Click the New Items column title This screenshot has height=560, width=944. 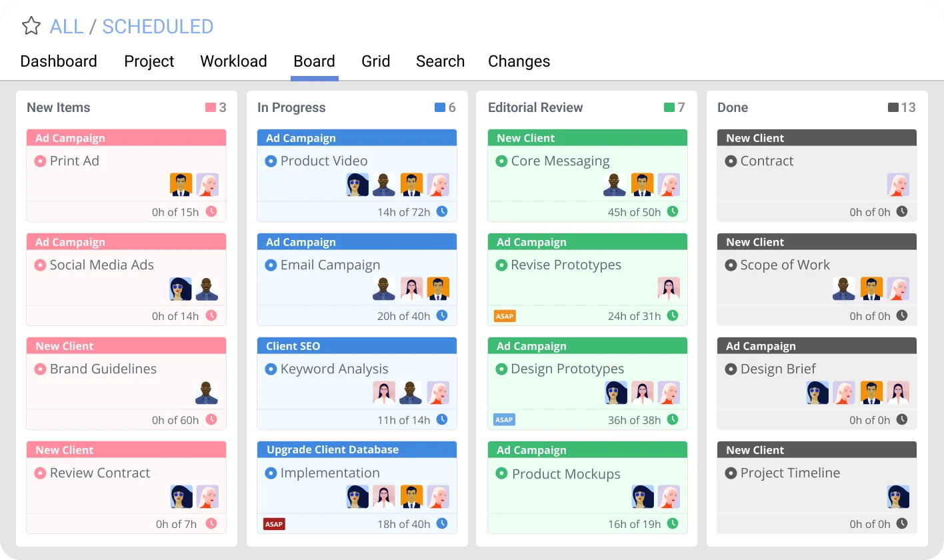pos(59,107)
